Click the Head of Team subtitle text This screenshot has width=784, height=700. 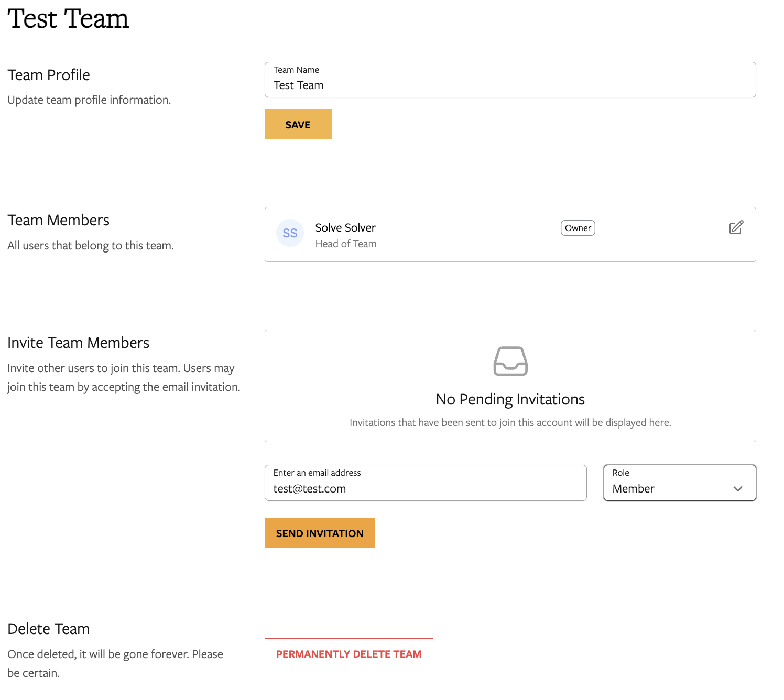(346, 244)
